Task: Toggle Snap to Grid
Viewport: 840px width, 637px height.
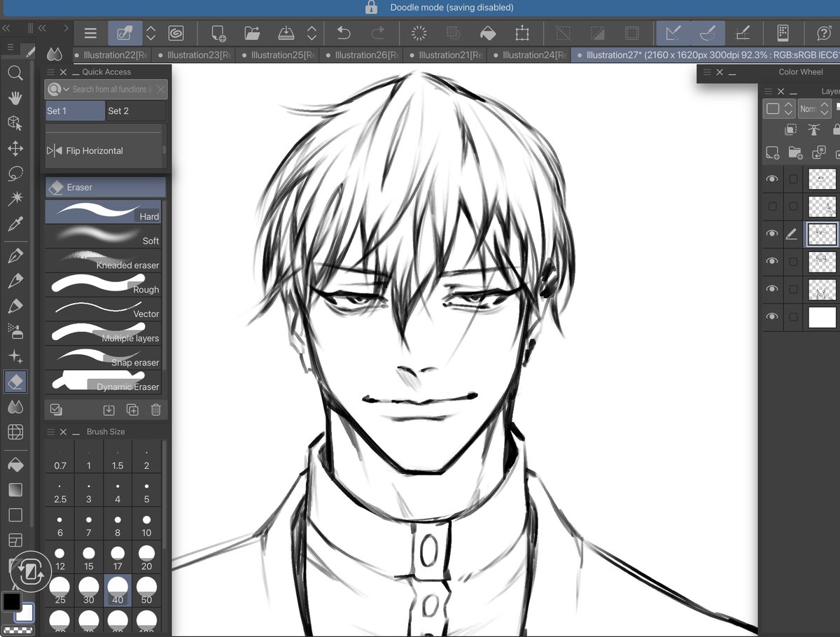Action: (743, 33)
